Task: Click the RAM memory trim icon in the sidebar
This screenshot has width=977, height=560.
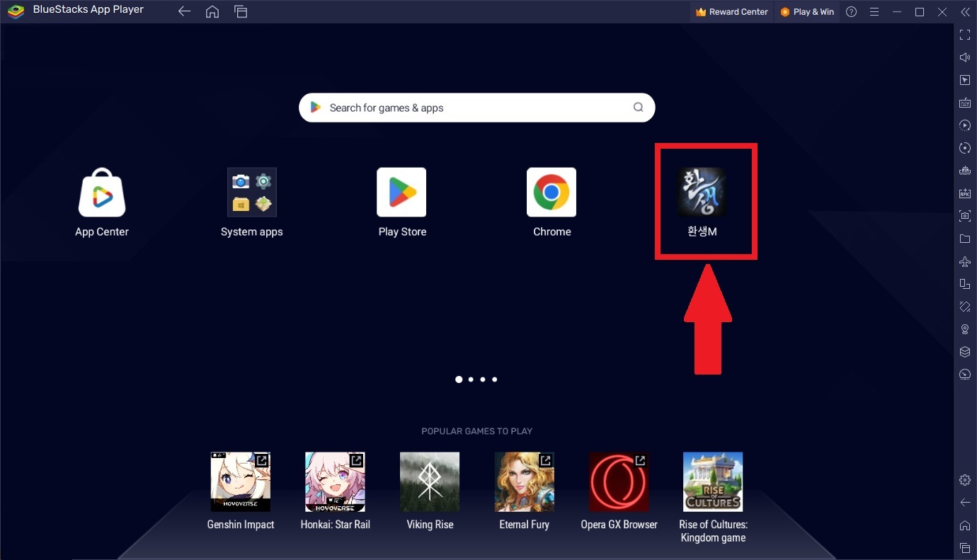Action: click(965, 171)
